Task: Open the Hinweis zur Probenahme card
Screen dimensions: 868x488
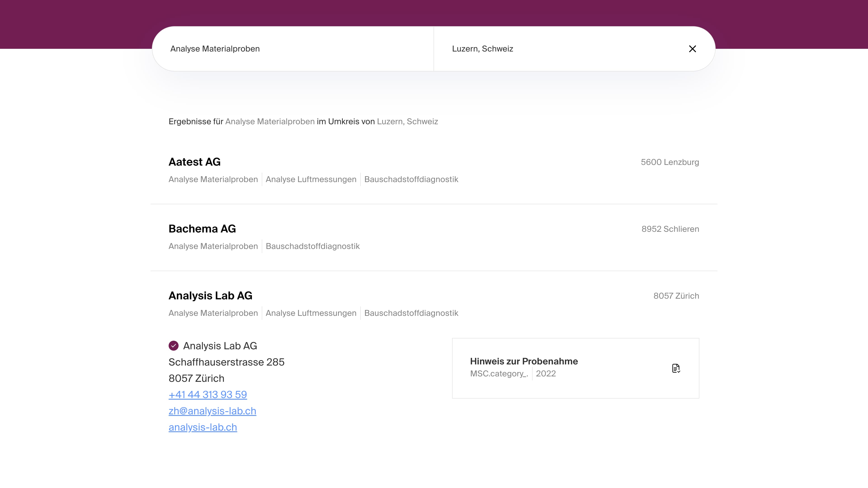Action: 576,368
